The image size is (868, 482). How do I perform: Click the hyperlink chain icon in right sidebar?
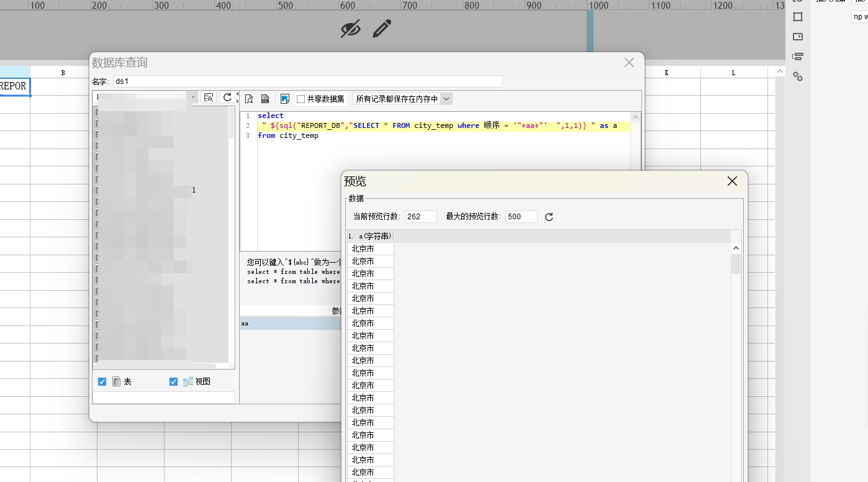pyautogui.click(x=798, y=76)
